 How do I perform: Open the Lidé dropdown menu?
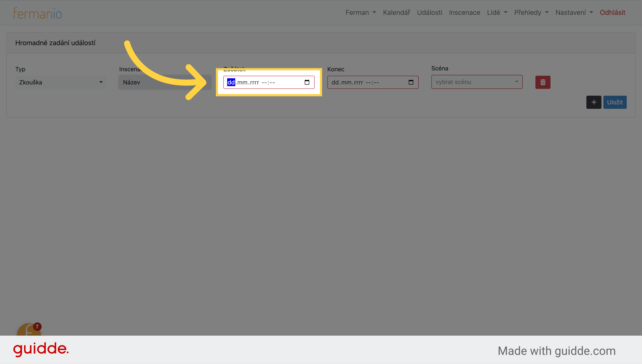(497, 13)
